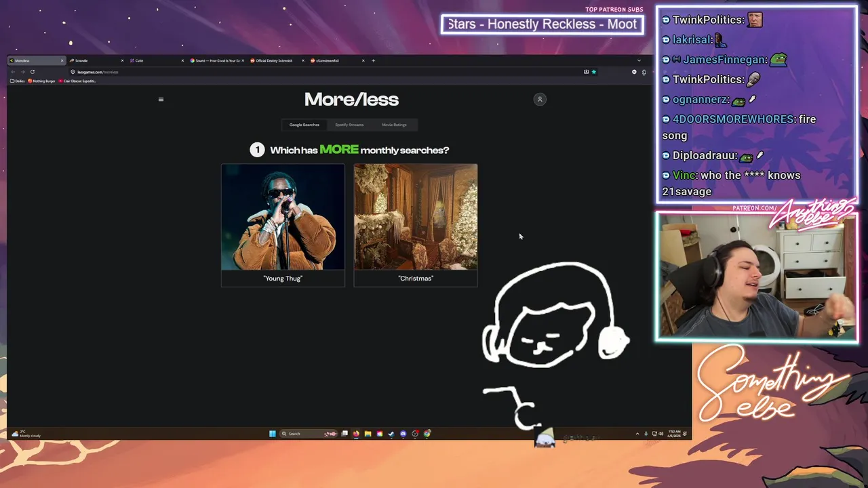Click the More/less title logo
868x488 pixels.
pos(351,100)
